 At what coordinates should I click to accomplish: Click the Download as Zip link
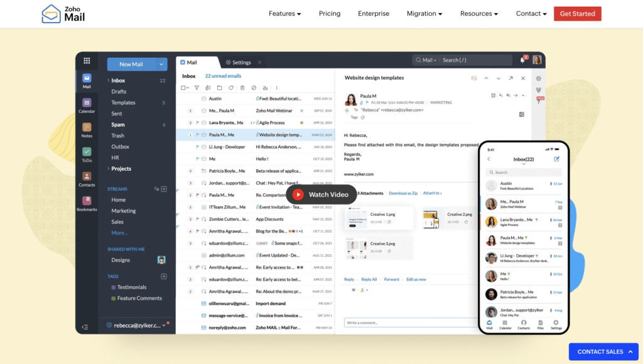[x=403, y=193]
